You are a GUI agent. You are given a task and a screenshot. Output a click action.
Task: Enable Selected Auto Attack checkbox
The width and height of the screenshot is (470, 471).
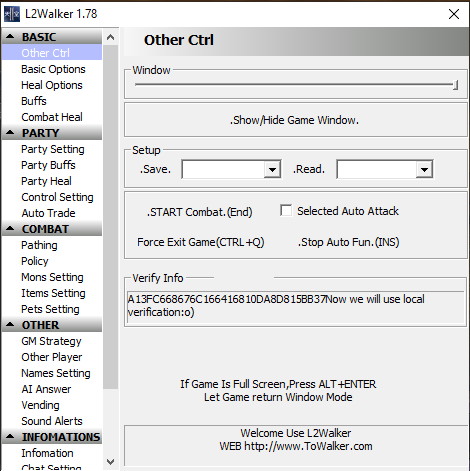pyautogui.click(x=286, y=211)
